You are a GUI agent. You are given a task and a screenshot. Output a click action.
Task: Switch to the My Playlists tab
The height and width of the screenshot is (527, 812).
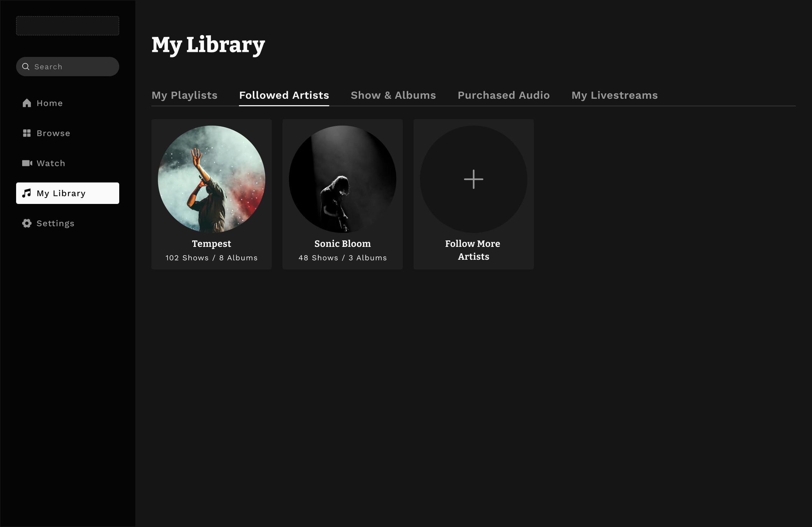click(184, 95)
